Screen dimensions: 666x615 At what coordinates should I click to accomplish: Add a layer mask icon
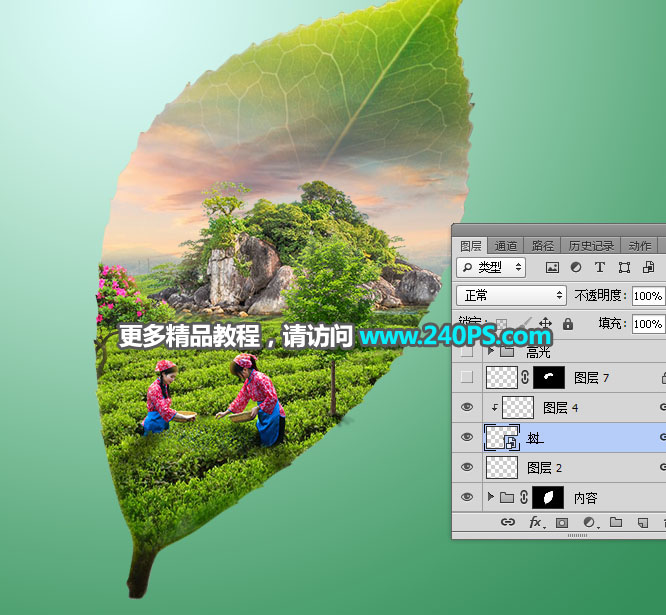pos(562,522)
